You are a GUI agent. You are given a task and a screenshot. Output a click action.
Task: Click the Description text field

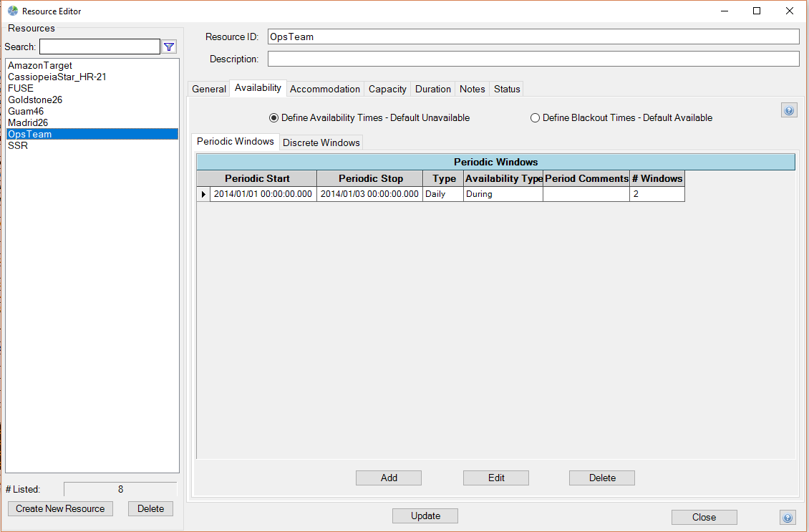click(x=533, y=59)
